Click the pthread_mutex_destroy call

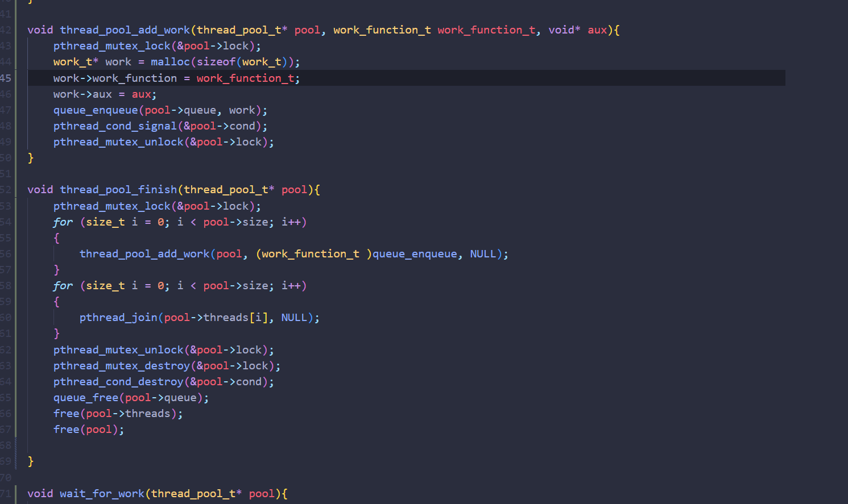(x=121, y=366)
